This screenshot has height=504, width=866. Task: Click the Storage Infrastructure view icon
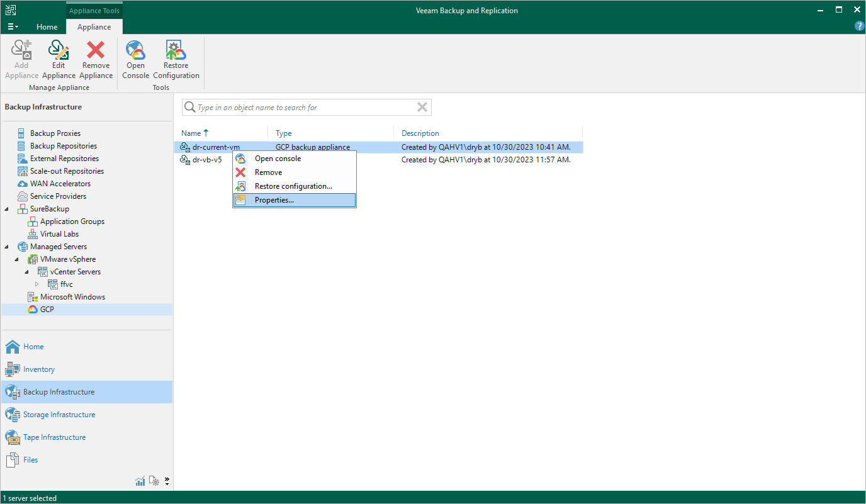click(13, 415)
